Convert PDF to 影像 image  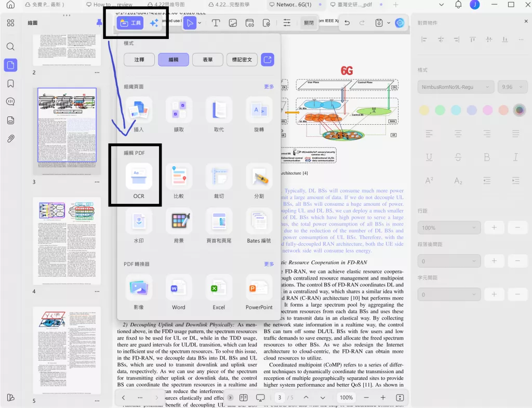point(138,292)
